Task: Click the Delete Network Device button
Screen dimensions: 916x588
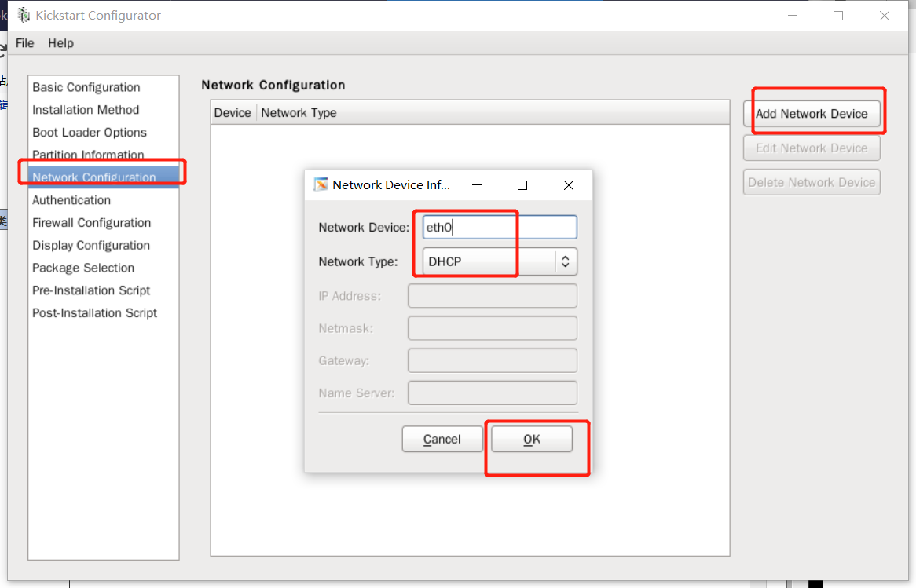Action: click(x=812, y=182)
